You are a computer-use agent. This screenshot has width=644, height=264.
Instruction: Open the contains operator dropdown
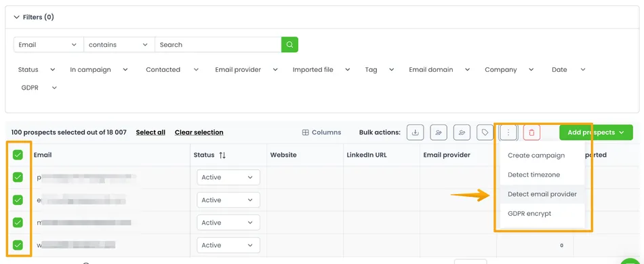119,45
